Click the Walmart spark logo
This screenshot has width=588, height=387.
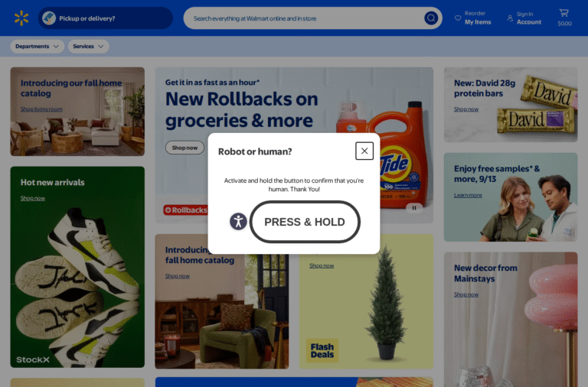coord(21,18)
